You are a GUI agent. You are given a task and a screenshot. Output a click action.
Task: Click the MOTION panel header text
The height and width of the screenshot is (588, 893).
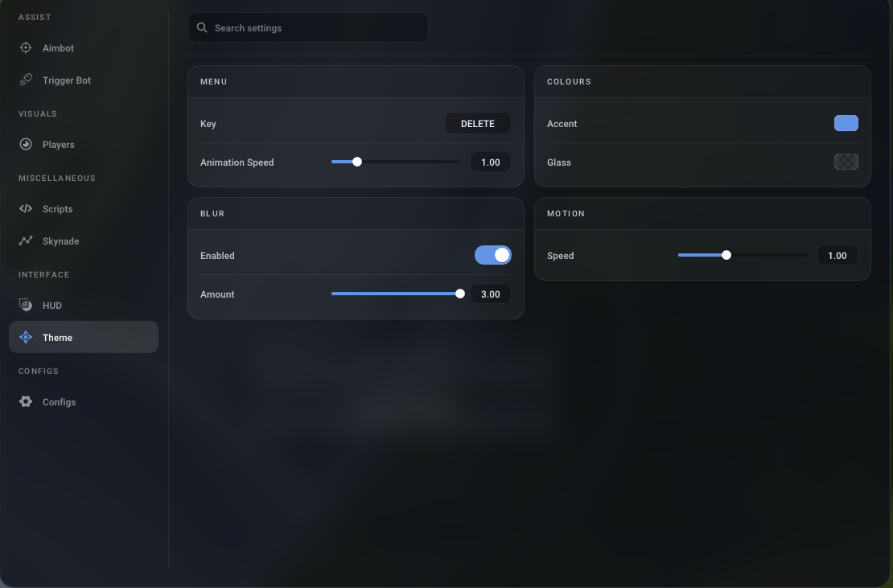pos(566,213)
